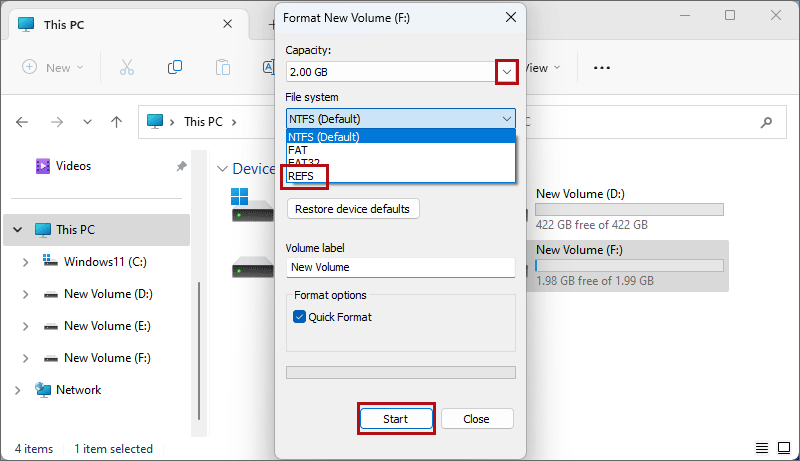Minimize the File Explorer window

pyautogui.click(x=685, y=15)
